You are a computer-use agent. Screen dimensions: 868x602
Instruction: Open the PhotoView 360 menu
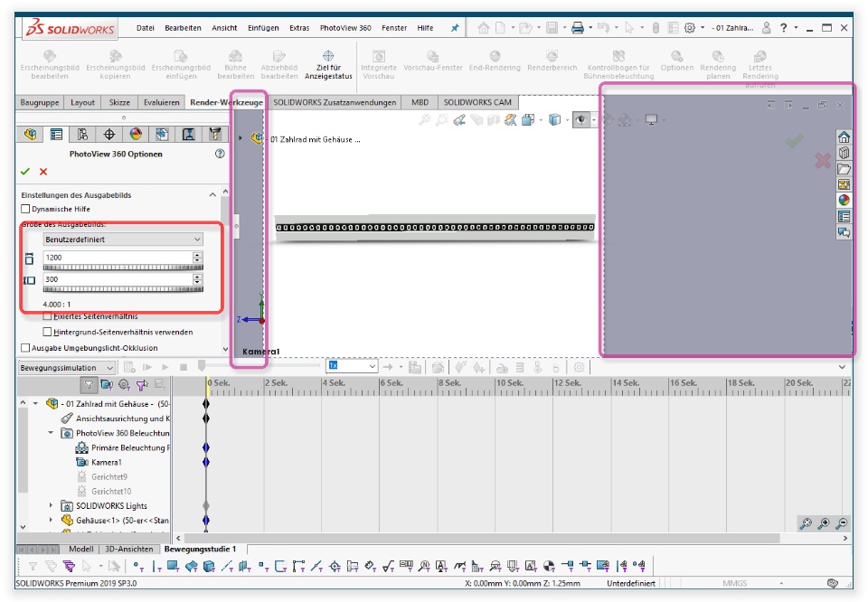pyautogui.click(x=345, y=28)
